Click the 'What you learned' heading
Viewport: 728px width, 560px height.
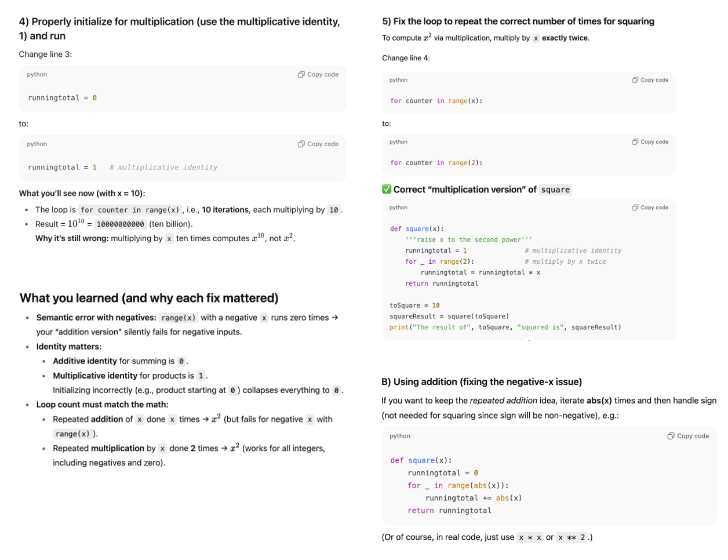coord(149,298)
